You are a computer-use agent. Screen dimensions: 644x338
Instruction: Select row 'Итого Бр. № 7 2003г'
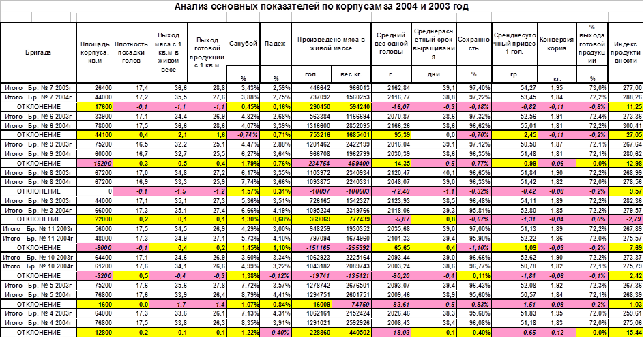pyautogui.click(x=37, y=88)
